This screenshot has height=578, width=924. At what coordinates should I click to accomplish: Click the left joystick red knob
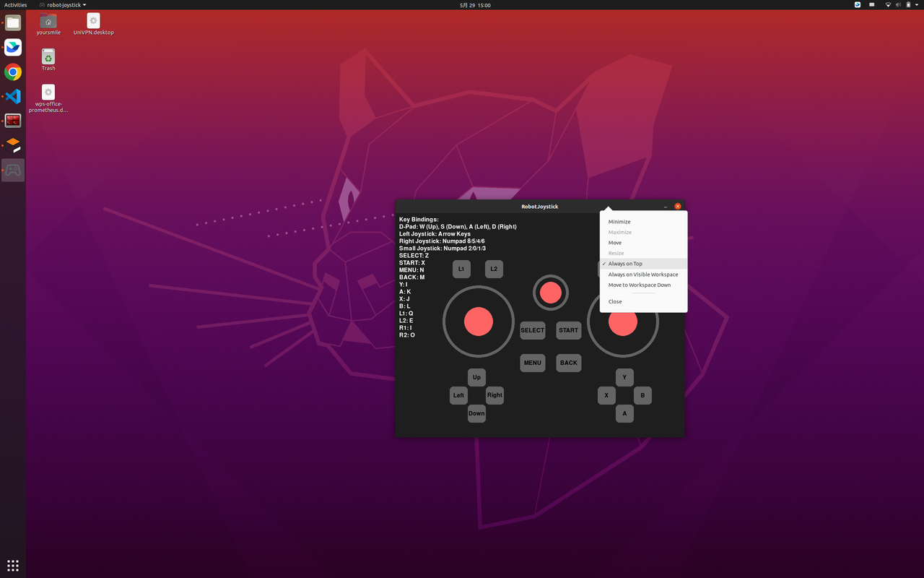pyautogui.click(x=479, y=322)
